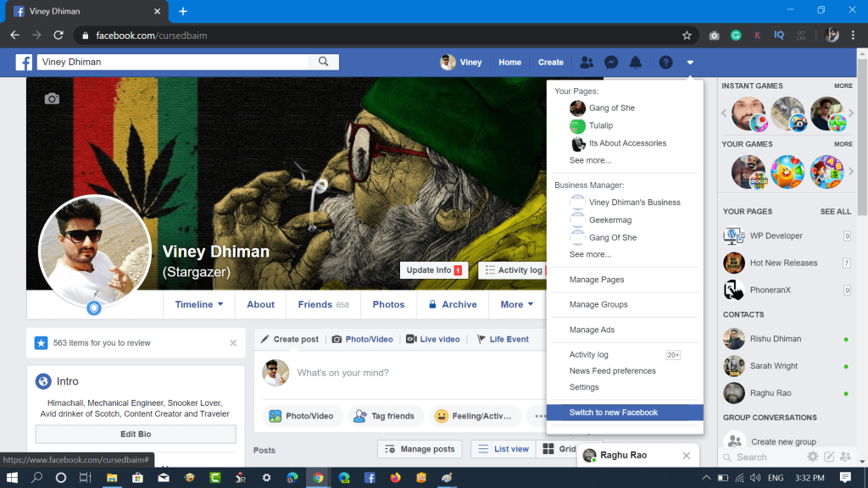Open the Friends tab

323,304
